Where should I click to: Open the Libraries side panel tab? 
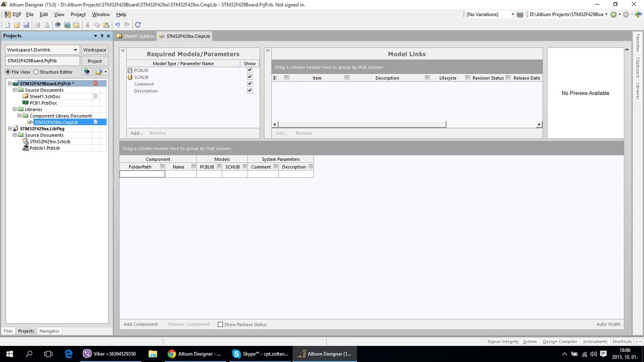pyautogui.click(x=638, y=91)
